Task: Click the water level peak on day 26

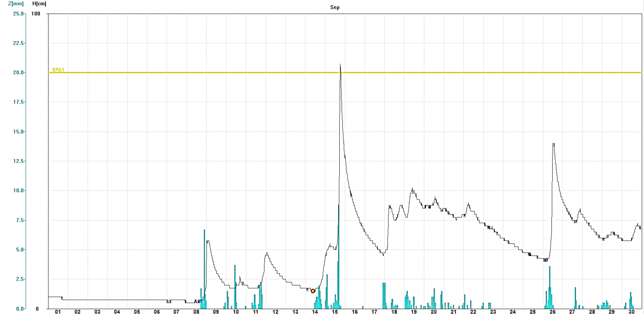Action: point(553,144)
